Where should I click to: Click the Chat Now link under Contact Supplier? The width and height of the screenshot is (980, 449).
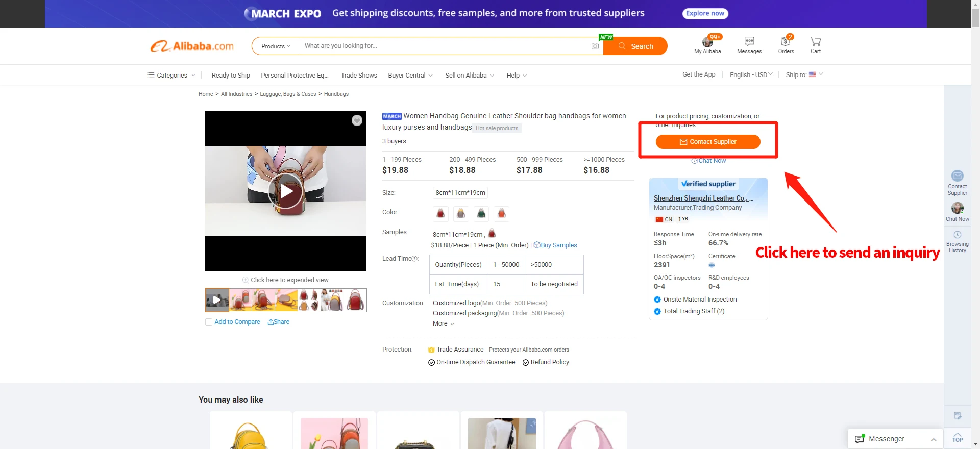tap(708, 161)
